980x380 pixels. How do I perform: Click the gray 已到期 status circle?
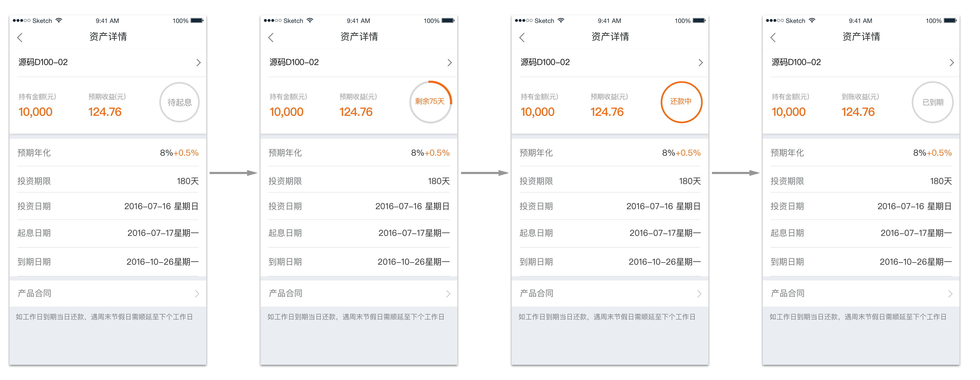(932, 102)
